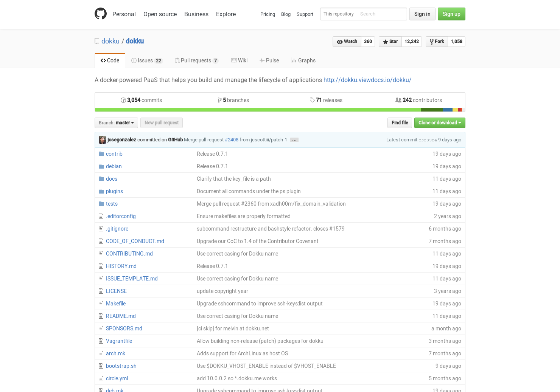Image resolution: width=560 pixels, height=392 pixels.
Task: Click the repository book icon beside dokku
Action: click(x=97, y=41)
